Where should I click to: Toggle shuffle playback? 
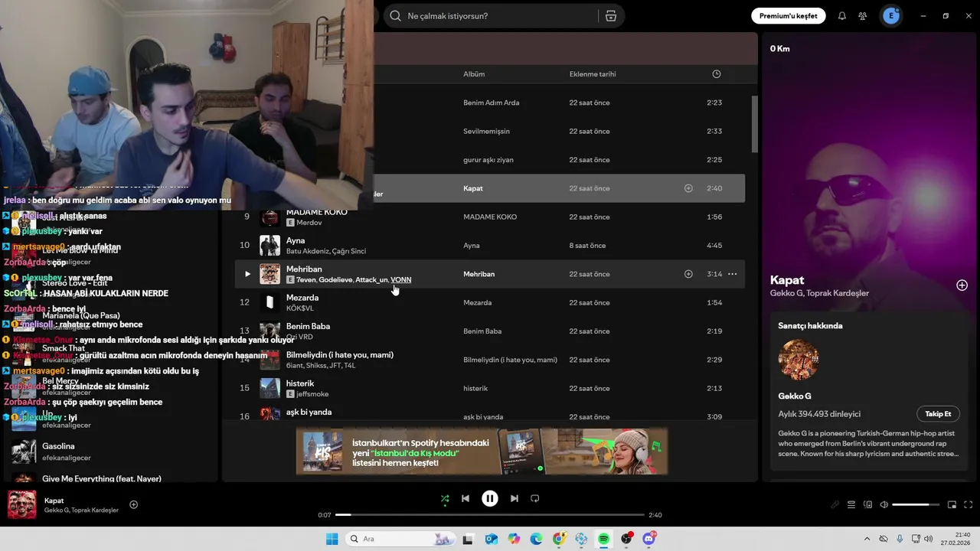click(445, 498)
